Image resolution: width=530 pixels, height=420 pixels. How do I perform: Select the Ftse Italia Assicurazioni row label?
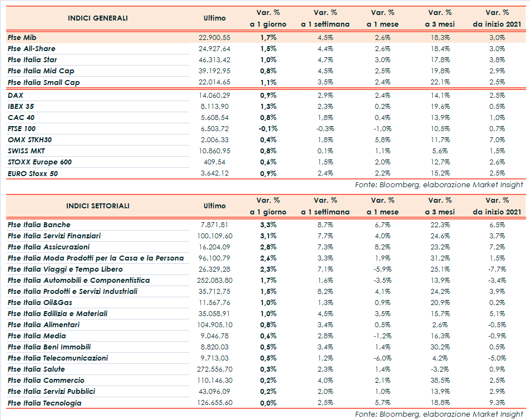[x=49, y=247]
